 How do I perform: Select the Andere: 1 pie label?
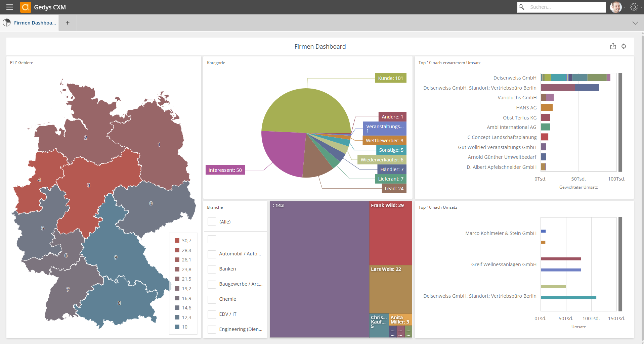point(392,116)
